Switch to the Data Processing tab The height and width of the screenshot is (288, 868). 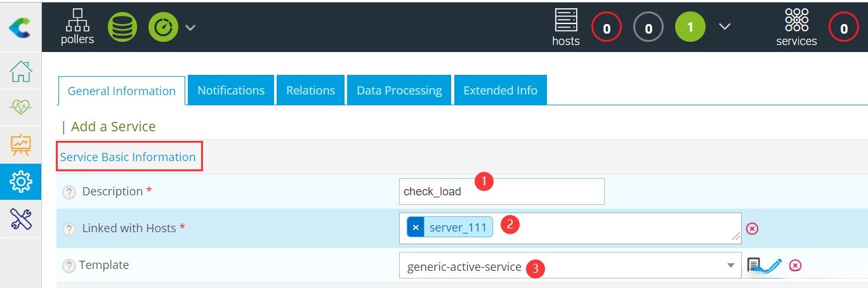(399, 90)
